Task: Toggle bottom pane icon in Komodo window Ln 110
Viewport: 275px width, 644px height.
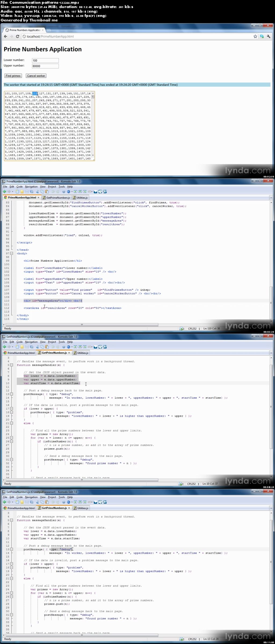Action: [80, 191]
